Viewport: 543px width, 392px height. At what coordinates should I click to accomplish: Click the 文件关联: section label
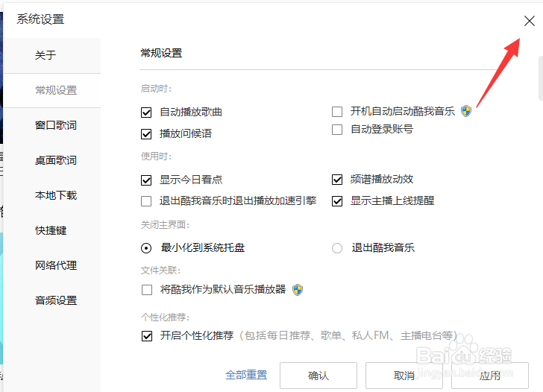point(160,271)
